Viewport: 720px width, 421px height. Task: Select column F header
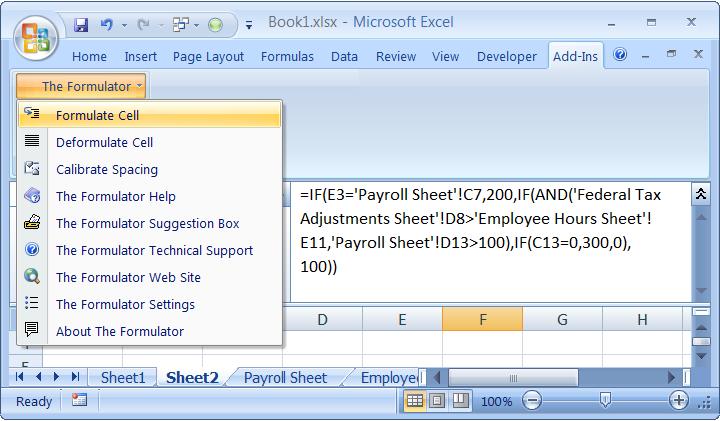click(482, 319)
